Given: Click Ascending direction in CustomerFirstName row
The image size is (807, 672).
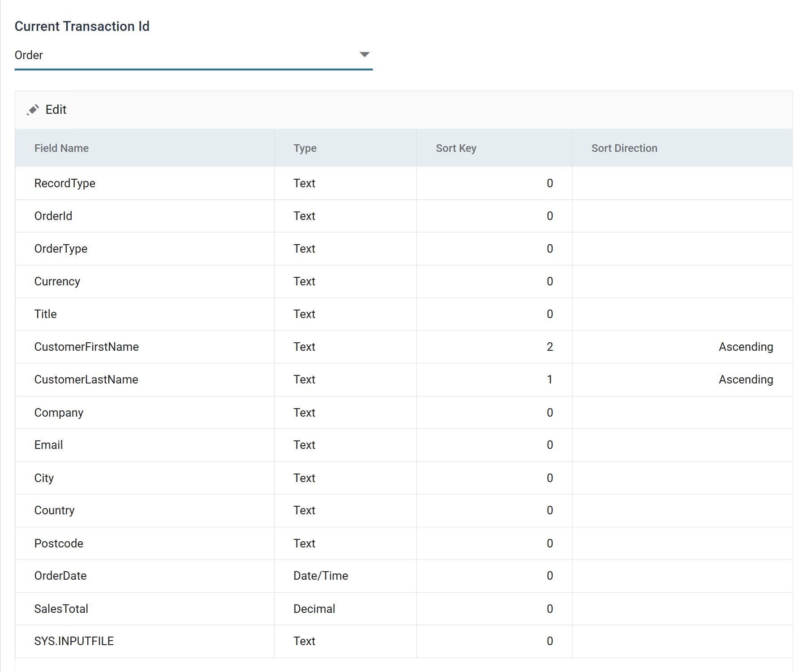Looking at the screenshot, I should 746,347.
